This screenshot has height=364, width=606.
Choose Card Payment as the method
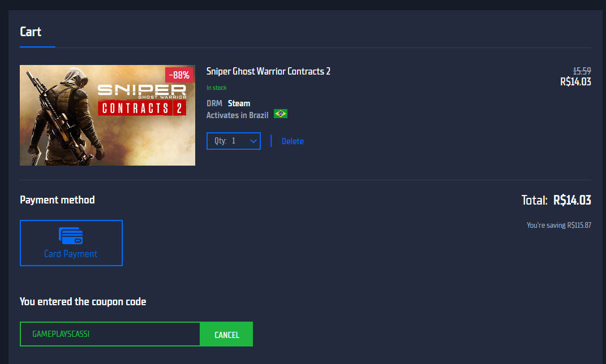pos(71,243)
